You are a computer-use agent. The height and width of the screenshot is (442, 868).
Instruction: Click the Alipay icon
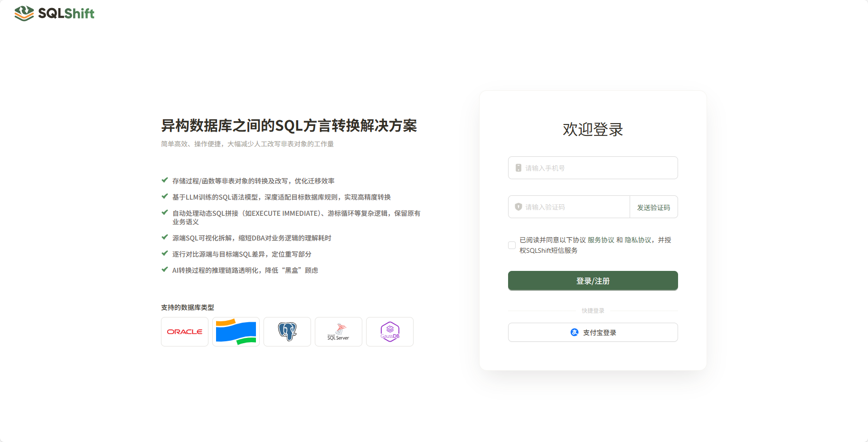(x=575, y=332)
